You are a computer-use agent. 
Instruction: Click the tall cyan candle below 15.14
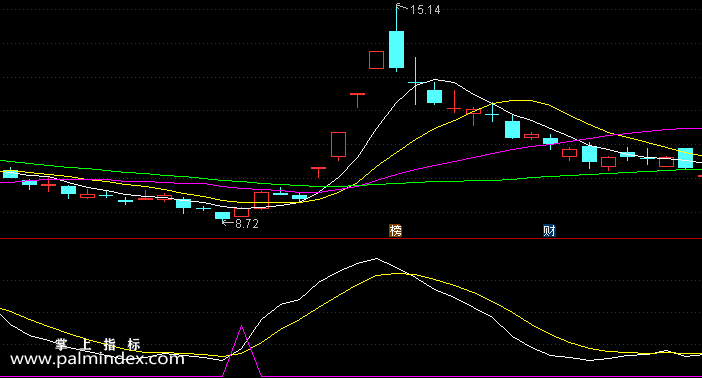[396, 49]
